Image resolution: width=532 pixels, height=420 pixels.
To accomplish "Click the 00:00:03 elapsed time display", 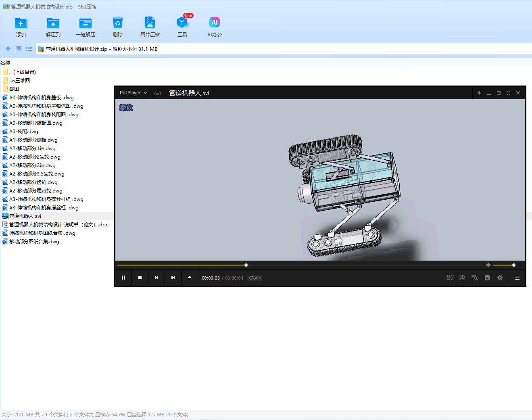I will (211, 278).
